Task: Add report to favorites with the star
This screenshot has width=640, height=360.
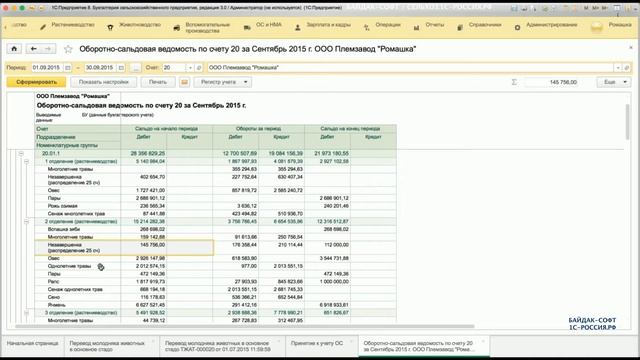Action: tap(68, 49)
